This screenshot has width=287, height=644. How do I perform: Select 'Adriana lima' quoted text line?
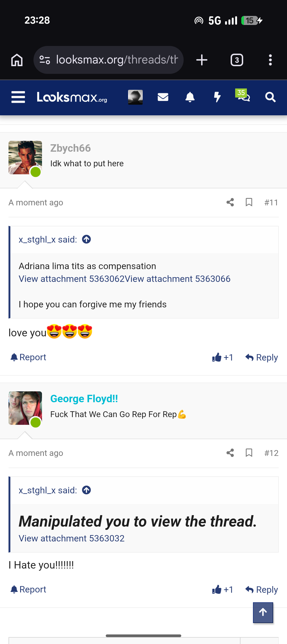click(87, 266)
